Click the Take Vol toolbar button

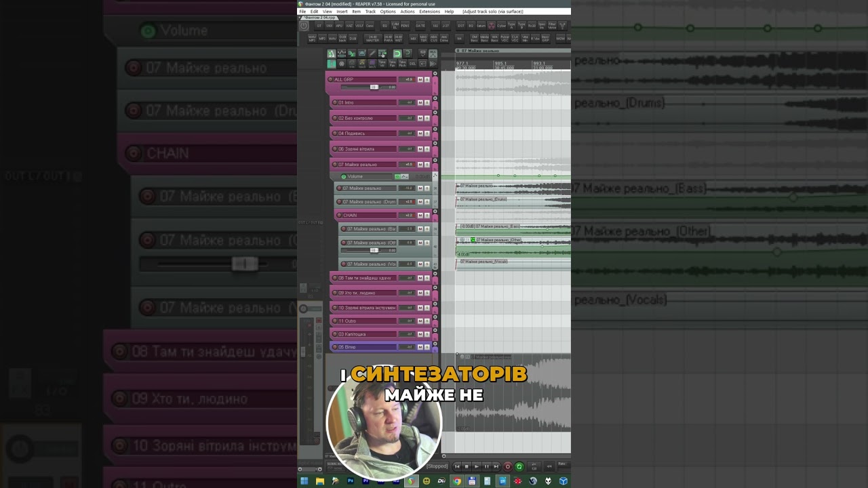(x=382, y=64)
